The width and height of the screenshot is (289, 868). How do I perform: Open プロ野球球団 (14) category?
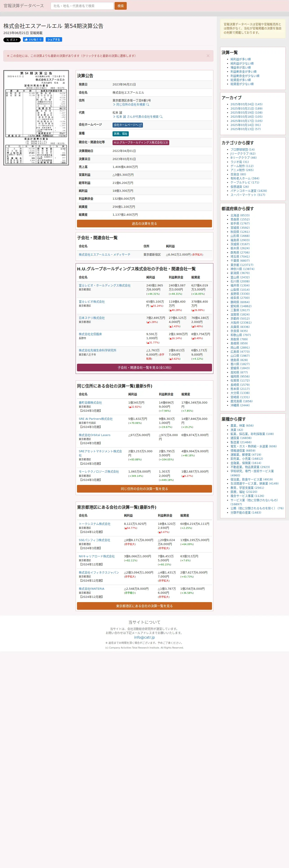(x=243, y=150)
